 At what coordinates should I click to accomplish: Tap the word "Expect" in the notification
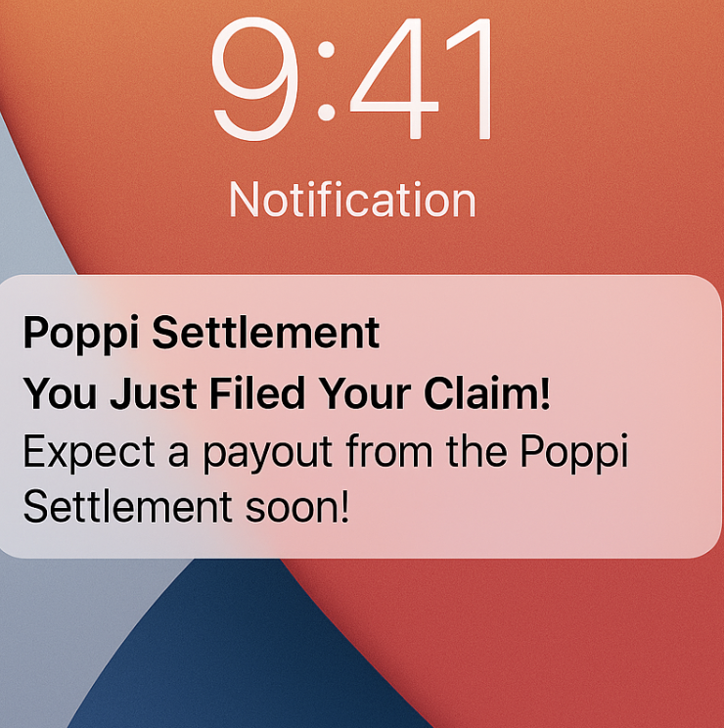tap(75, 453)
